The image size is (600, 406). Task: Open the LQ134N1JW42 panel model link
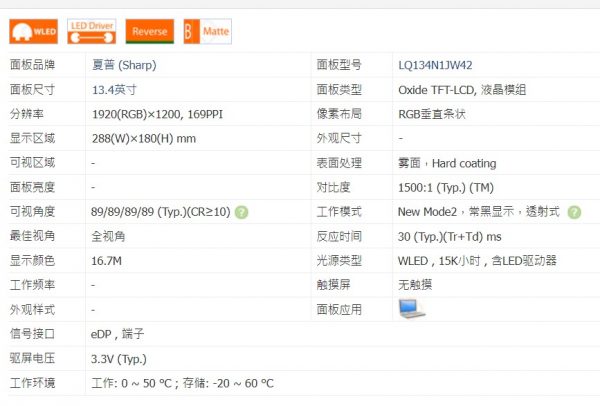435,65
